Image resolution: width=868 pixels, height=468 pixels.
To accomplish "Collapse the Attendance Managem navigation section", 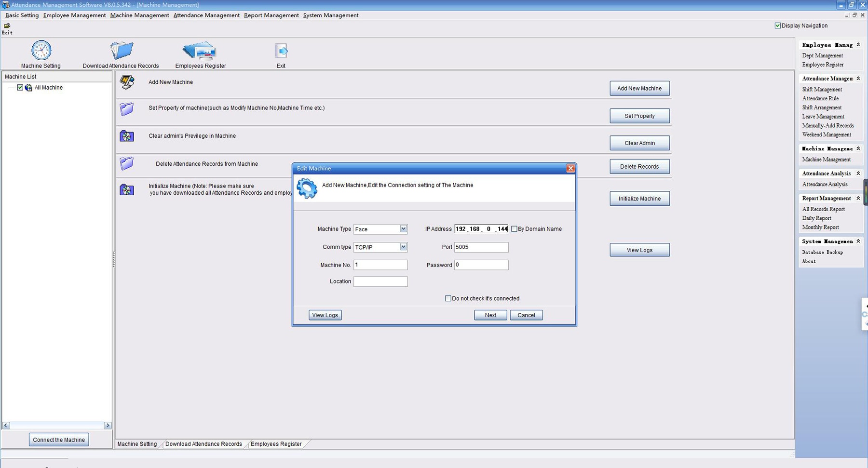I will pos(858,78).
